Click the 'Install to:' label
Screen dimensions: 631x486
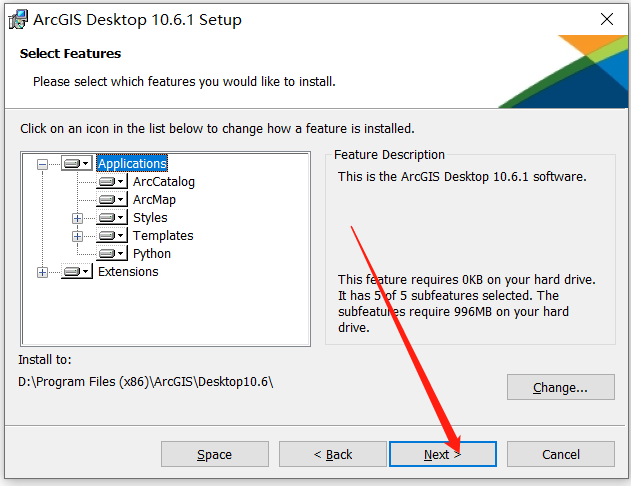45,359
